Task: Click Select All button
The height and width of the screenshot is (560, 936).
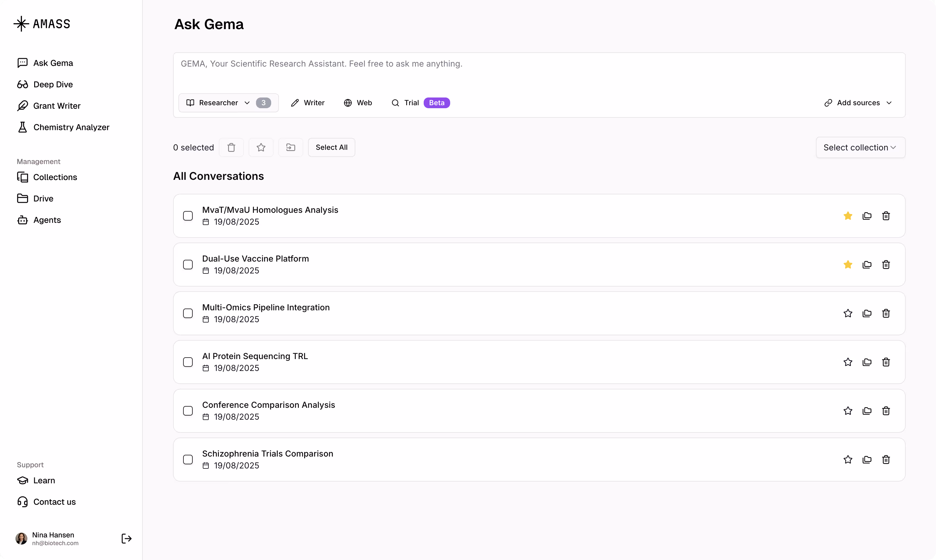Action: [331, 147]
